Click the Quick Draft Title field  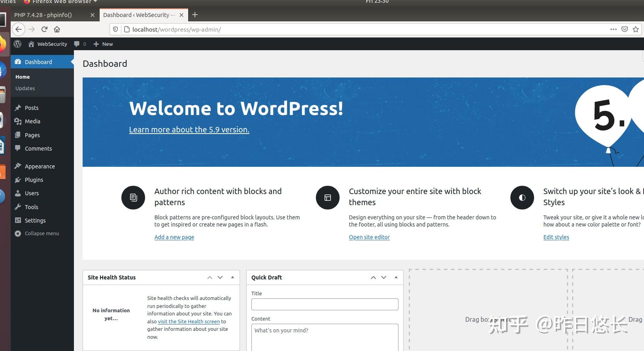pos(325,304)
